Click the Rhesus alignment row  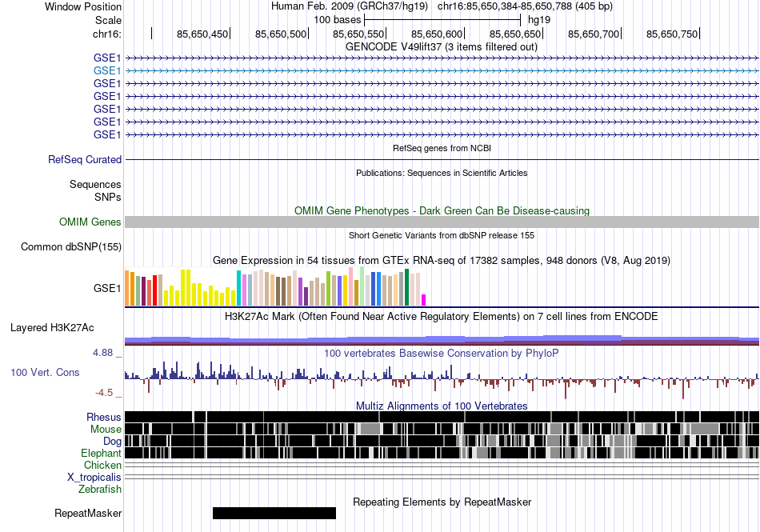pos(442,417)
